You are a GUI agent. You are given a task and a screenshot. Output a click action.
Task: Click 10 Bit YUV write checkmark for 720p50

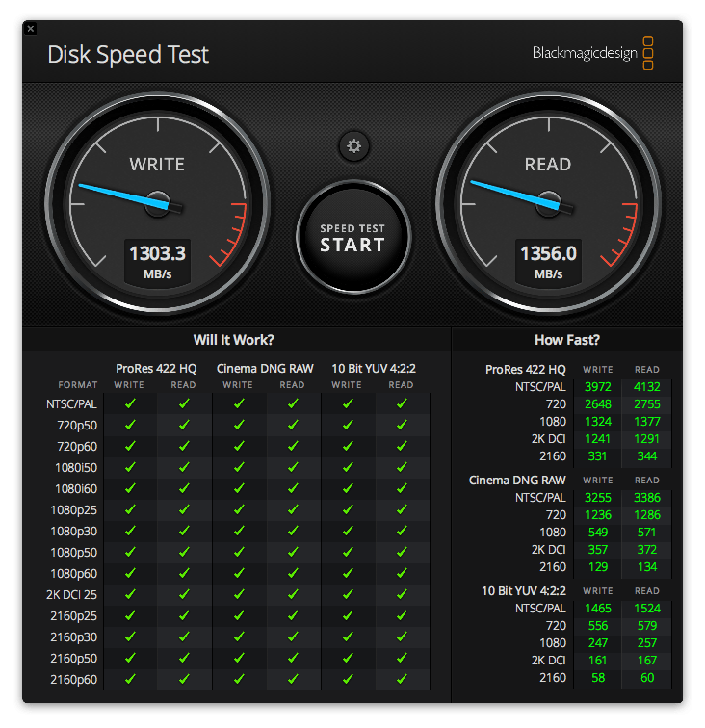(x=348, y=425)
